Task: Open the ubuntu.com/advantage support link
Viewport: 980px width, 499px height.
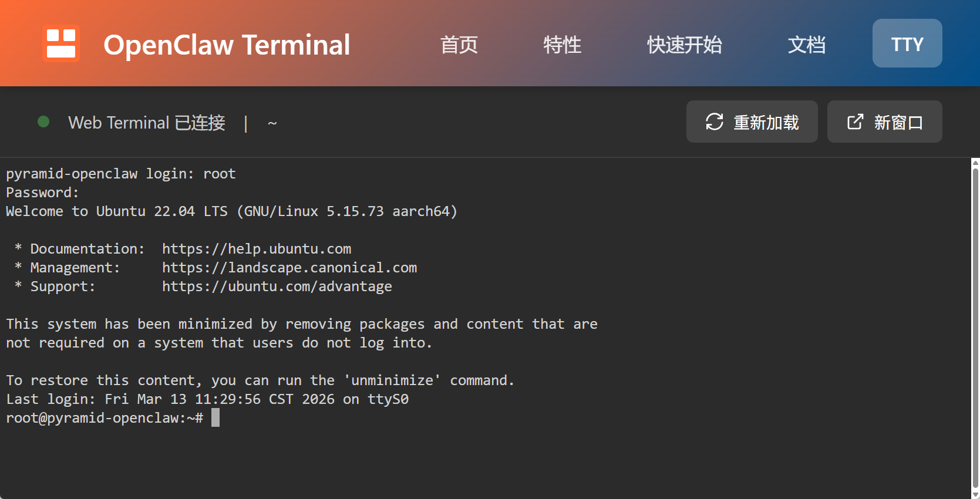Action: (x=277, y=286)
